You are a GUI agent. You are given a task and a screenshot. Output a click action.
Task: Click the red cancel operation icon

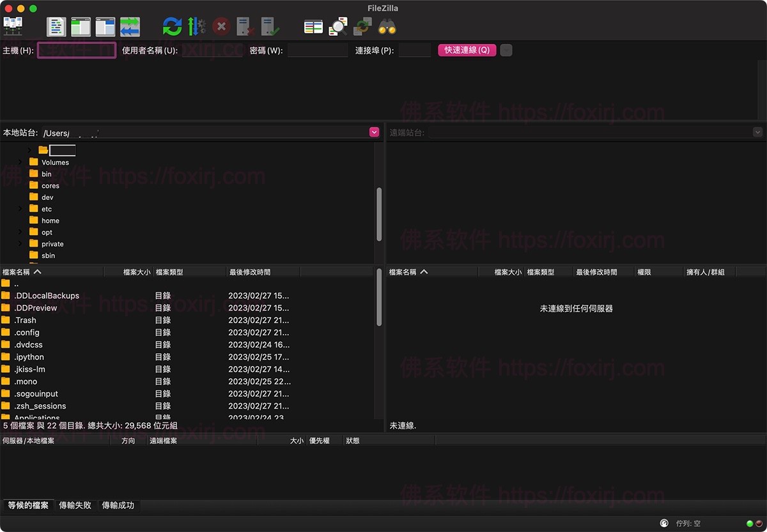pyautogui.click(x=221, y=26)
